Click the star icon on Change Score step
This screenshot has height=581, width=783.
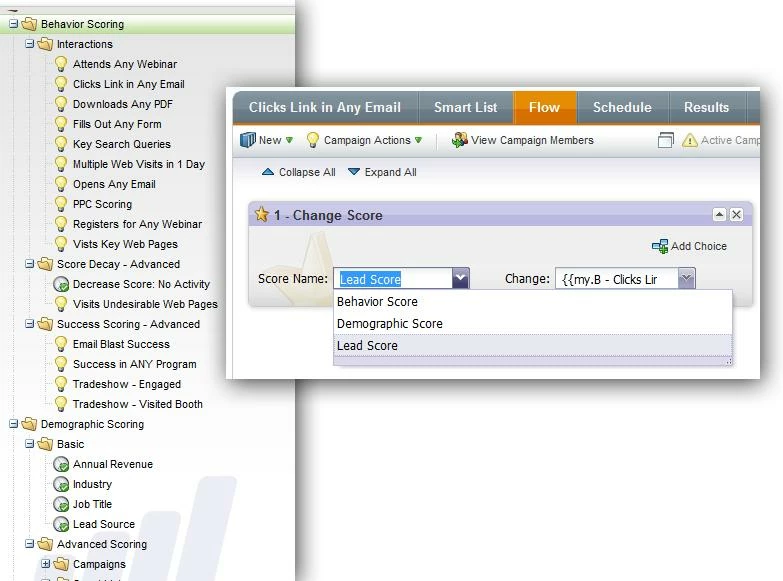pyautogui.click(x=262, y=214)
